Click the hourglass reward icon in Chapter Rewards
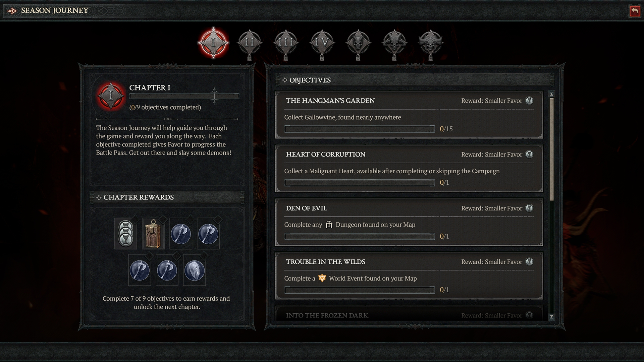Image resolution: width=644 pixels, height=362 pixels. [x=126, y=233]
